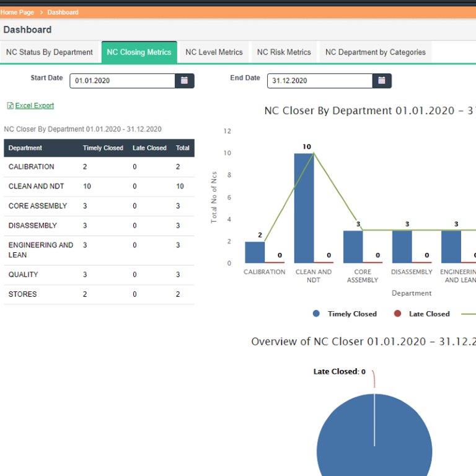This screenshot has height=476, width=476.
Task: Toggle Timely Closed legend blue dot
Action: pyautogui.click(x=316, y=314)
